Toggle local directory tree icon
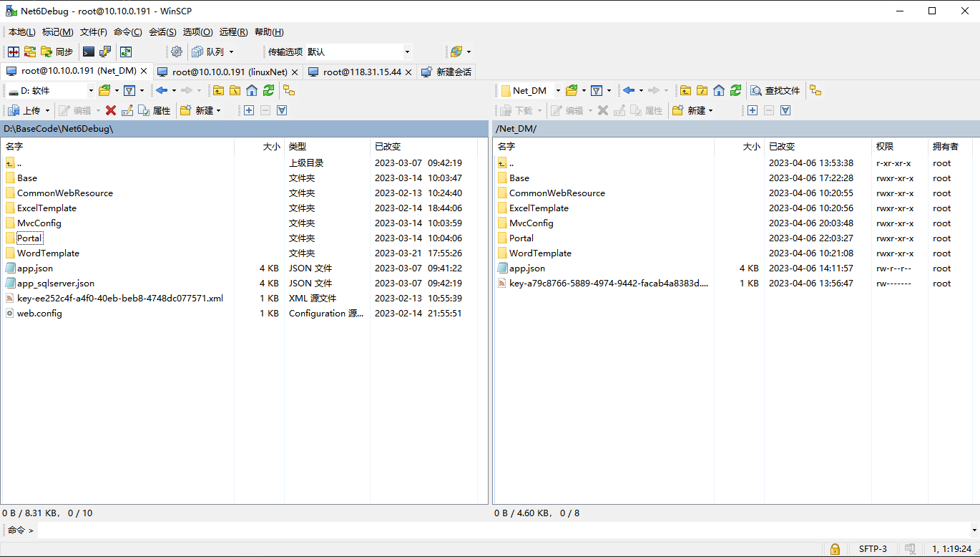Viewport: 980px width, 557px height. [289, 90]
